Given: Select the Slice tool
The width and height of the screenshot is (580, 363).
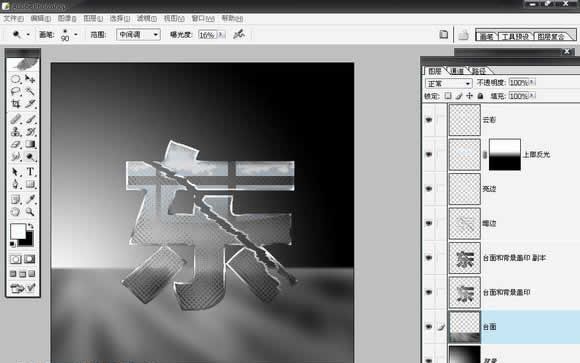Looking at the screenshot, I should point(30,104).
